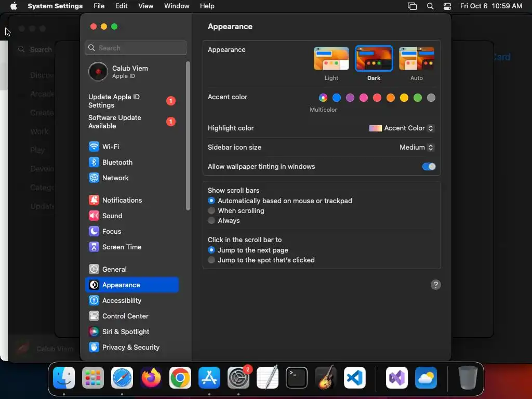532x399 pixels.
Task: Launch Safari from the Dock
Action: pos(122,378)
